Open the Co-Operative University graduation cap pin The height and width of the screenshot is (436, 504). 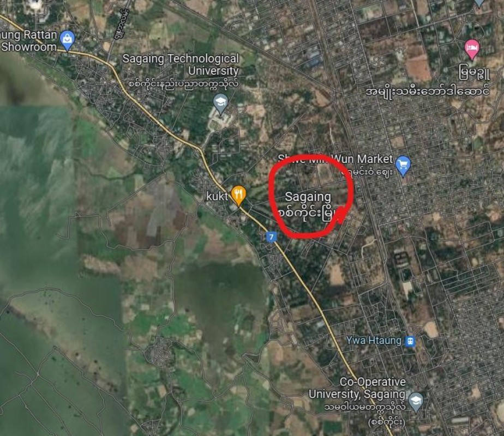(x=416, y=402)
